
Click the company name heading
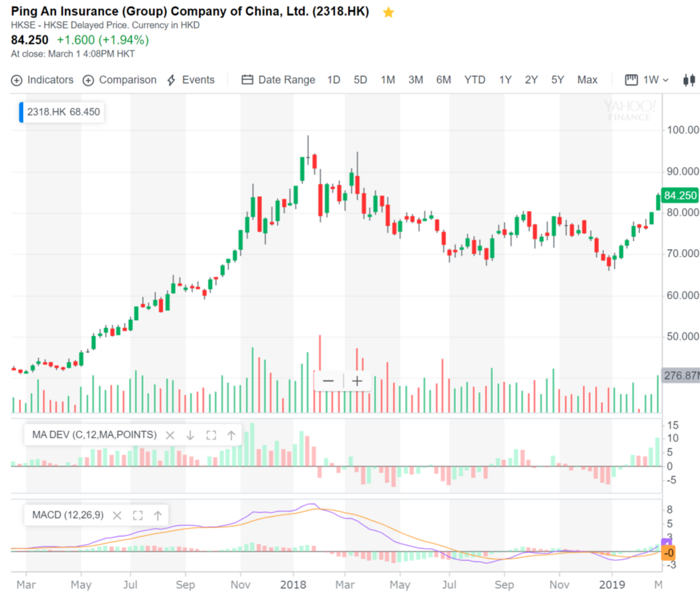[190, 11]
